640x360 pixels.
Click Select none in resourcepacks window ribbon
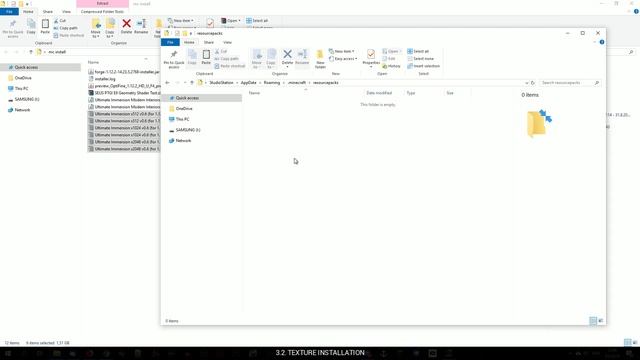(x=421, y=59)
